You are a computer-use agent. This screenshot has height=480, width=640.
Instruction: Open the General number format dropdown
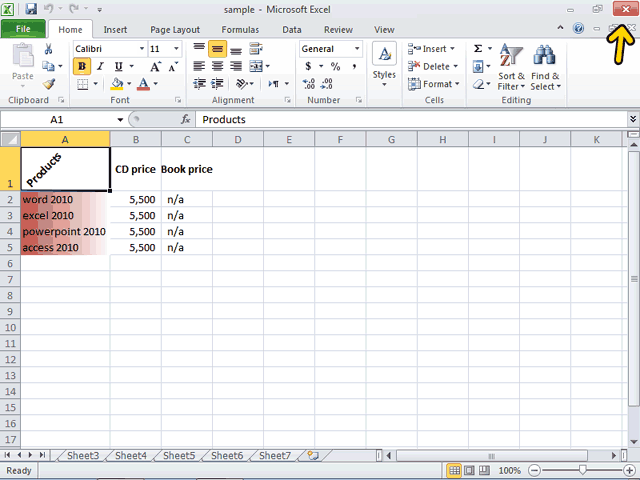[357, 49]
